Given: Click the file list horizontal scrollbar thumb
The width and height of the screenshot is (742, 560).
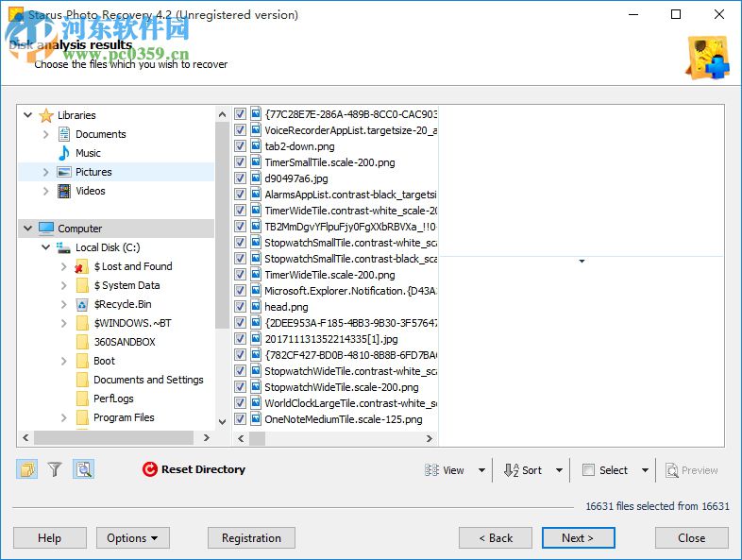Looking at the screenshot, I should point(258,438).
